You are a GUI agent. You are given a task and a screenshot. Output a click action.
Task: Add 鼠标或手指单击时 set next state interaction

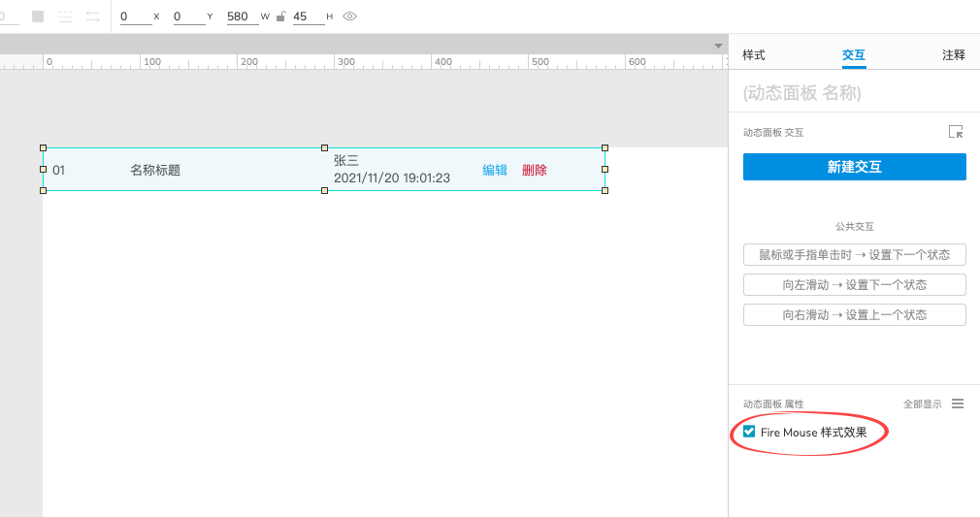(854, 255)
